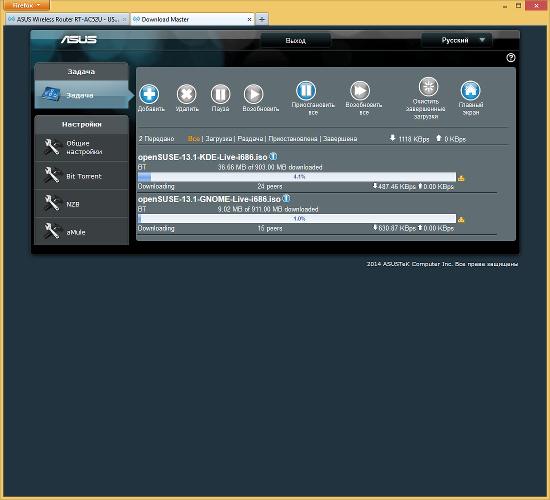Open info icon for openSUSE KDE Live iso
The image size is (550, 500).
click(x=273, y=156)
